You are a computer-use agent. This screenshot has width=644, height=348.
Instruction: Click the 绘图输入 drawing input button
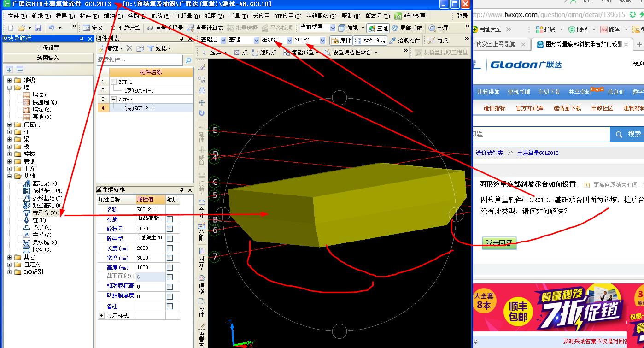point(48,58)
